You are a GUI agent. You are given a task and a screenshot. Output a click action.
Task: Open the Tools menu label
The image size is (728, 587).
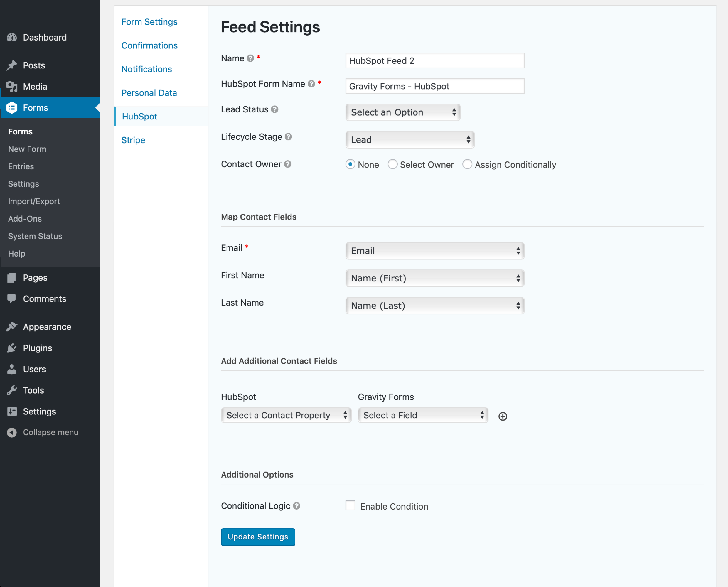tap(33, 390)
